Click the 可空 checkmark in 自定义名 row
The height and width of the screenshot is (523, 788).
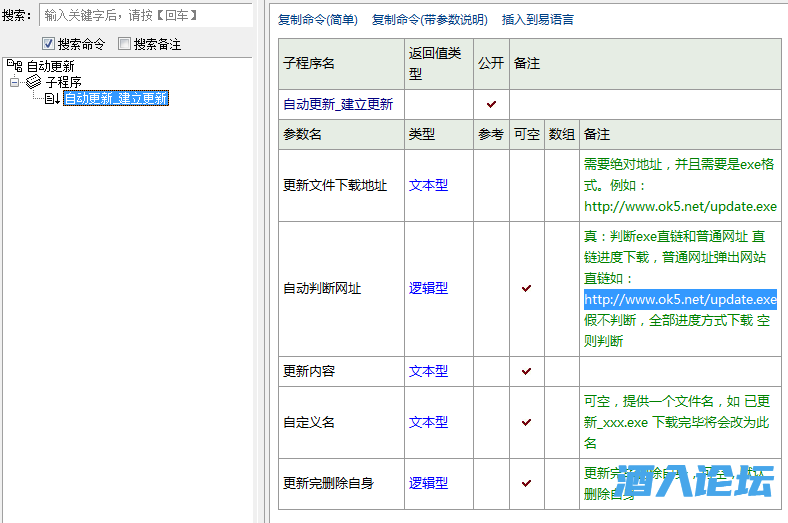[526, 422]
